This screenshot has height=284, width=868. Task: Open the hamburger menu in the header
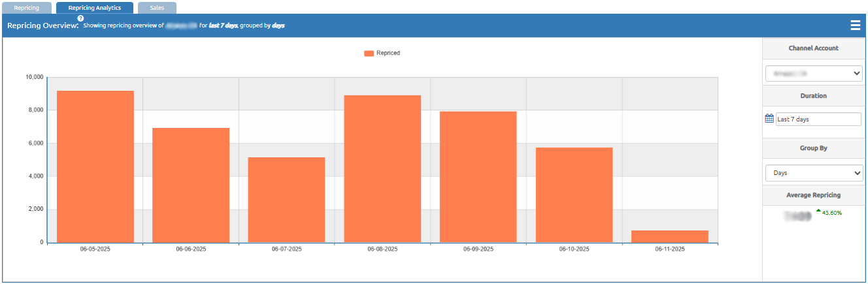click(855, 25)
